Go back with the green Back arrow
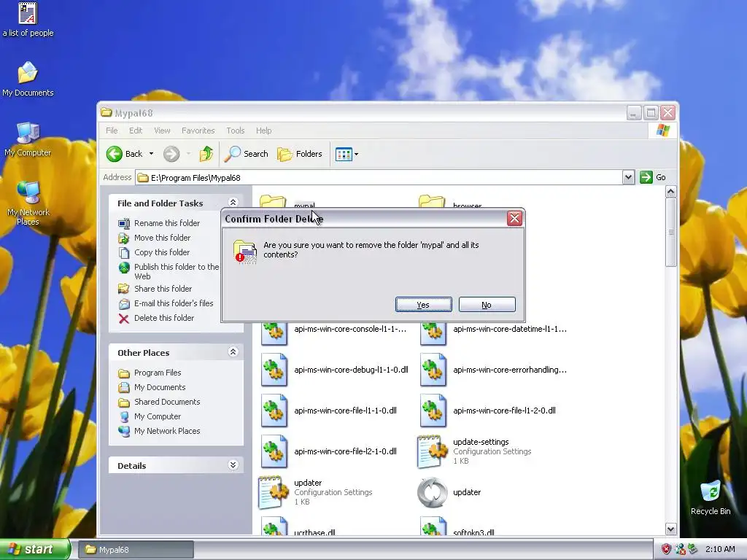The height and width of the screenshot is (560, 747). pyautogui.click(x=124, y=154)
